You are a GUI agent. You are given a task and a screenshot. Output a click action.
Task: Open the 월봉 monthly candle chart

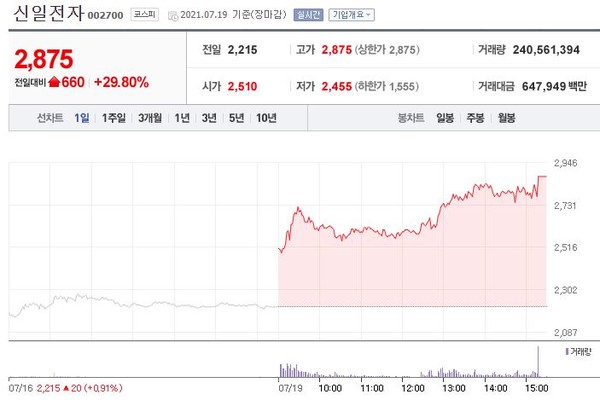pyautogui.click(x=506, y=118)
